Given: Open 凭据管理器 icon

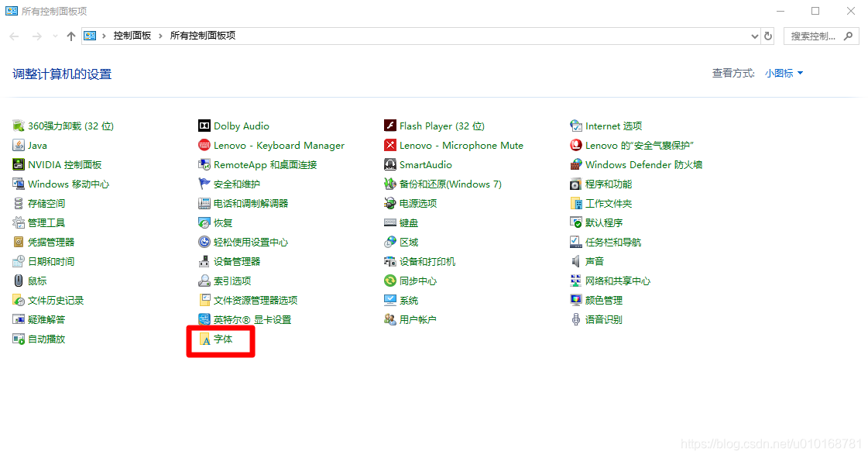Looking at the screenshot, I should click(x=19, y=242).
